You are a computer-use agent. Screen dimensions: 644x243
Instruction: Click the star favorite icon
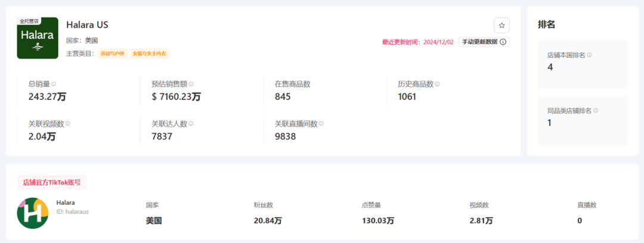501,26
